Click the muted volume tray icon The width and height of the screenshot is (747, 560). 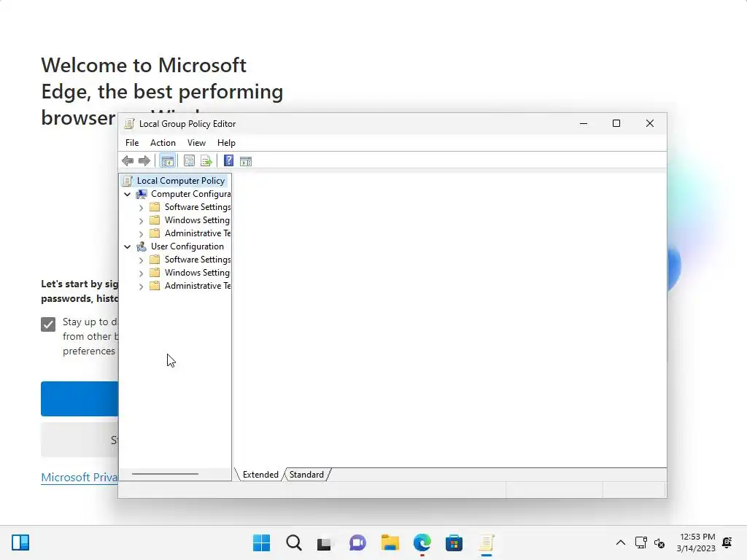pyautogui.click(x=659, y=542)
